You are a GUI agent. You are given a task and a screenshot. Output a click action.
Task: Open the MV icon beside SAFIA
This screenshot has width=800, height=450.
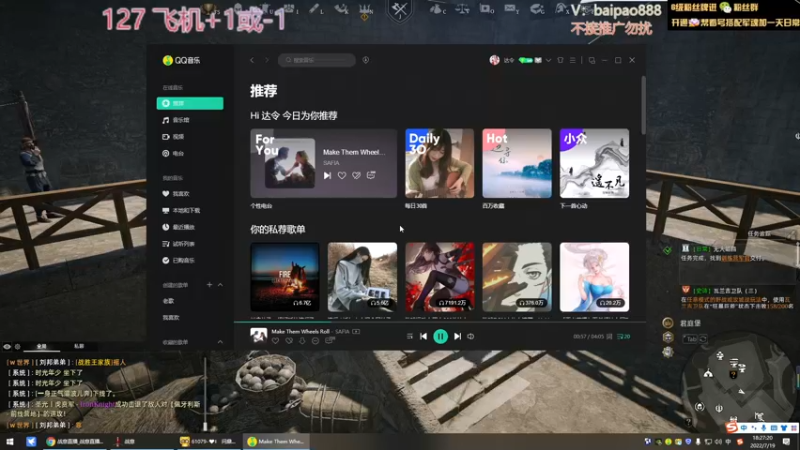pos(356,332)
